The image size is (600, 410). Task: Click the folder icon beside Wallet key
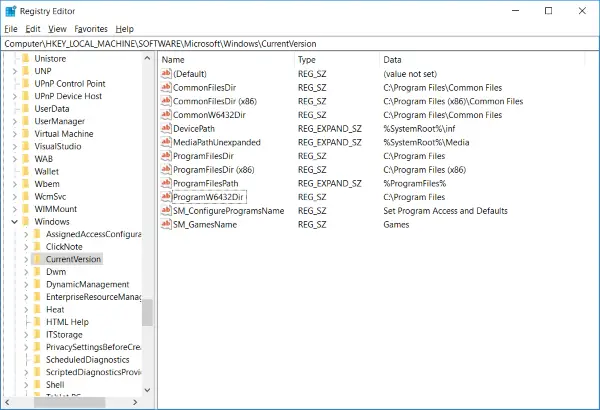(x=25, y=171)
